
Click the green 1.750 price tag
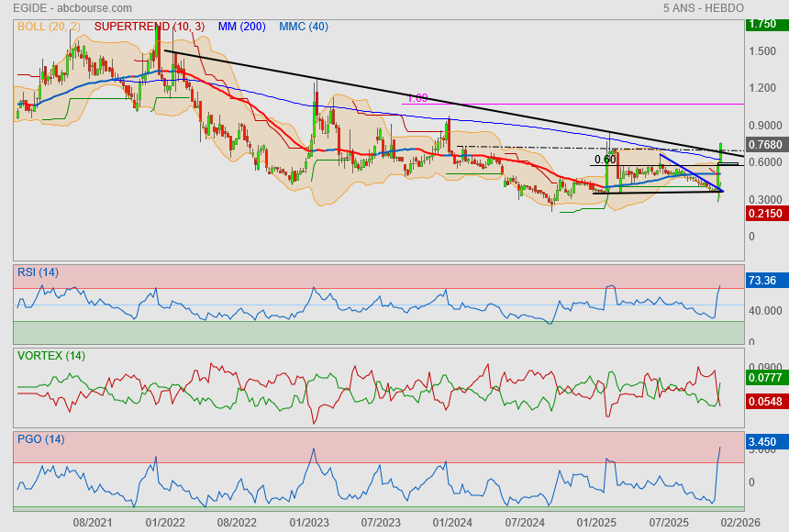point(763,25)
